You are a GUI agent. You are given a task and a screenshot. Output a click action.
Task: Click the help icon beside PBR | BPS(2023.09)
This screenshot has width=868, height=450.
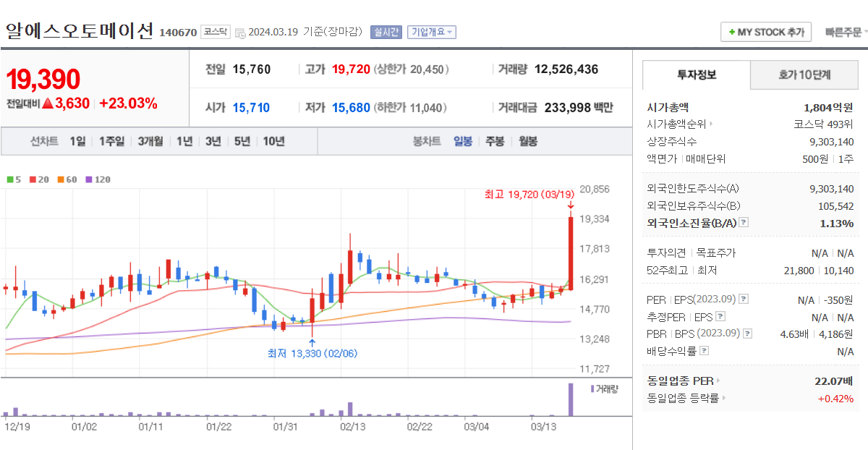pos(748,334)
